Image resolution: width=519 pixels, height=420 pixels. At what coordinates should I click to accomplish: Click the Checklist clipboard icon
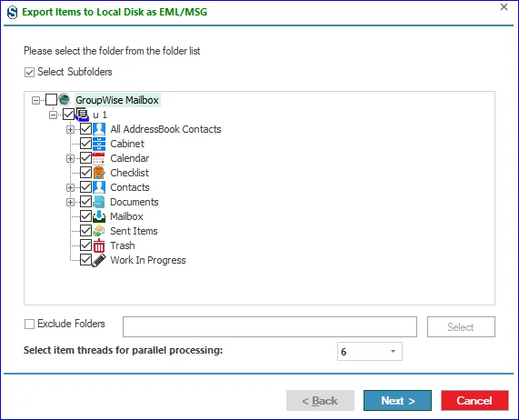click(x=99, y=173)
